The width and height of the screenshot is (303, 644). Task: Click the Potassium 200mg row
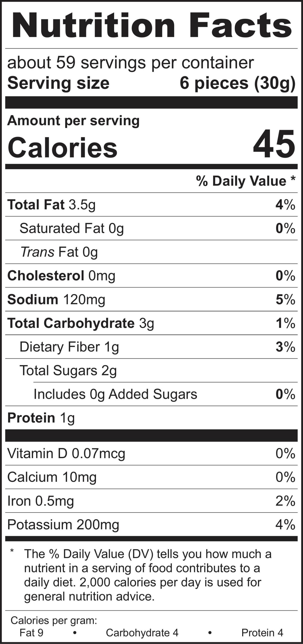(63, 525)
